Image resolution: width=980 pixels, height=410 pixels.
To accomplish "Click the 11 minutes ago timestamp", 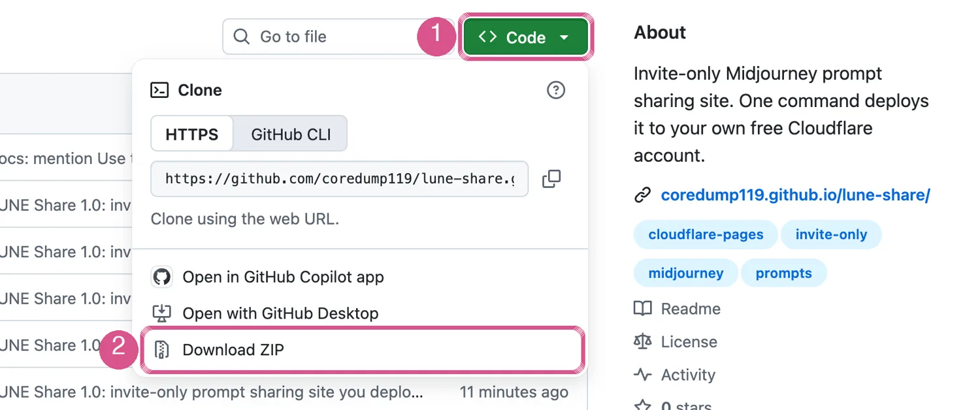I will (514, 392).
